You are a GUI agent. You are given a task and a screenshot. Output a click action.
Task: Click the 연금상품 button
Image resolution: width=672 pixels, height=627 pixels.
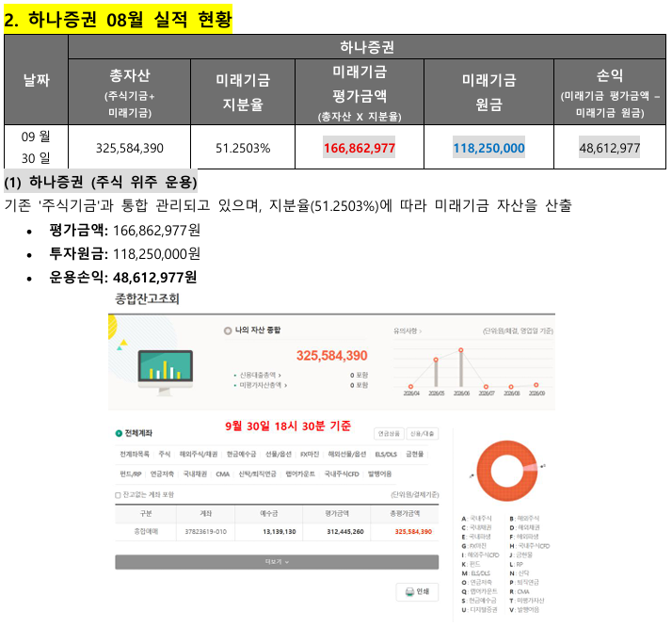point(389,434)
